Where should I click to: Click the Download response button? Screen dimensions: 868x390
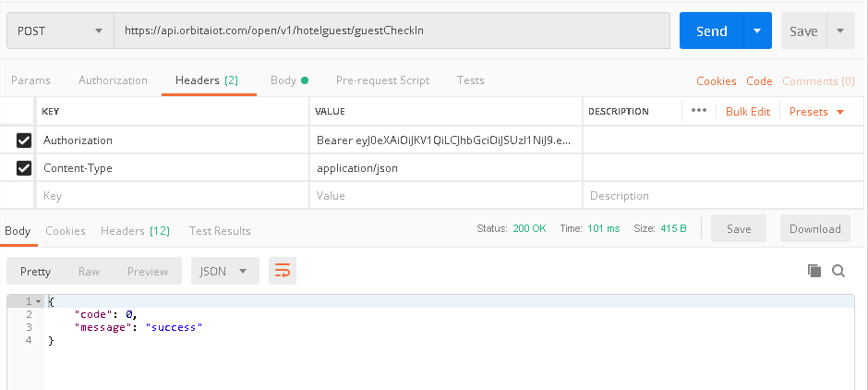coord(814,229)
